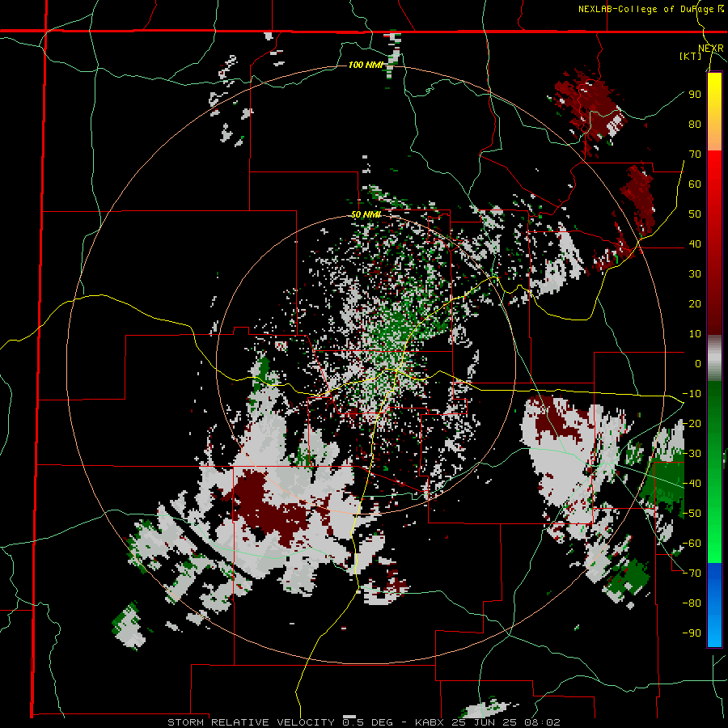Click the positive 50 scale label

[695, 214]
